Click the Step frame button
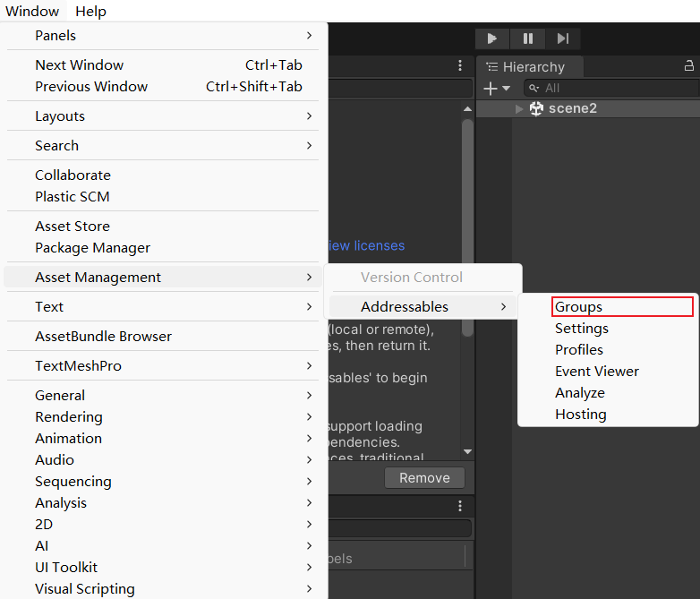This screenshot has width=700, height=599. point(563,39)
